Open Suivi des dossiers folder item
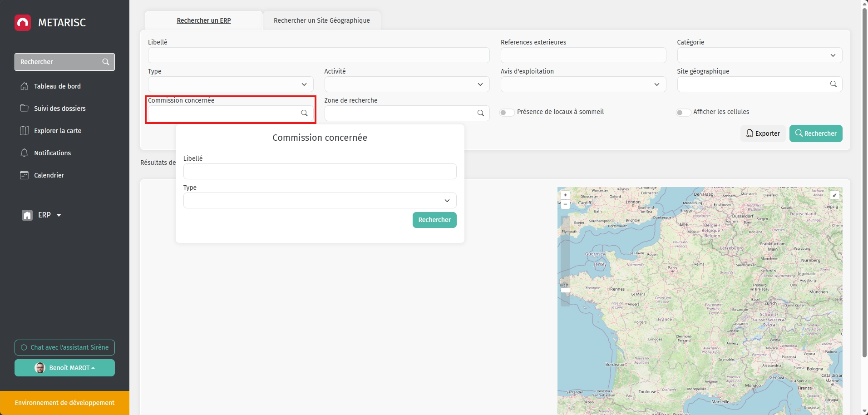This screenshot has height=415, width=868. pyautogui.click(x=59, y=109)
